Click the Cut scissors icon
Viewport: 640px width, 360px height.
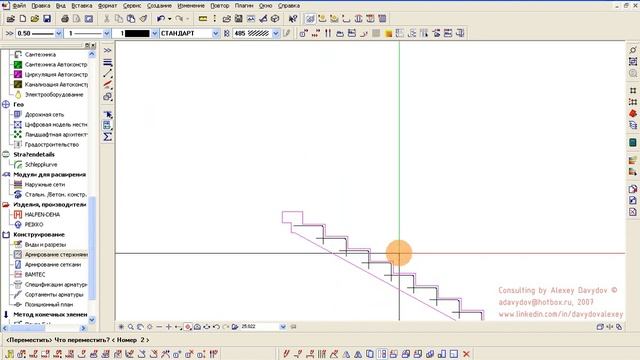[x=107, y=19]
